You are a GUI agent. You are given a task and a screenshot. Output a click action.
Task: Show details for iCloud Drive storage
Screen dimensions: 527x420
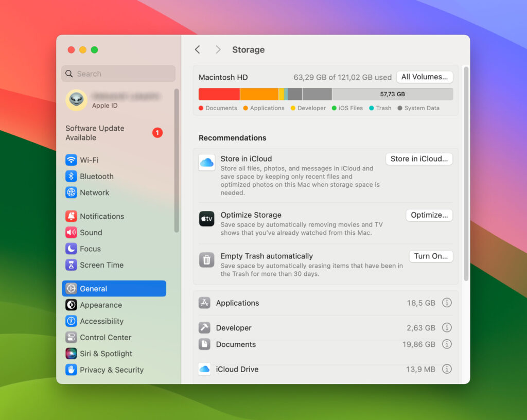[x=447, y=369]
